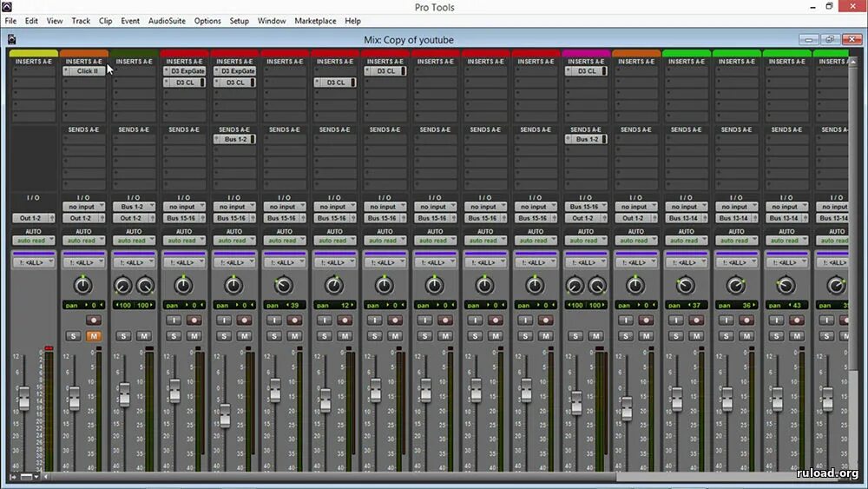Click the Click II track volume fader
This screenshot has width=868, height=489.
(74, 399)
